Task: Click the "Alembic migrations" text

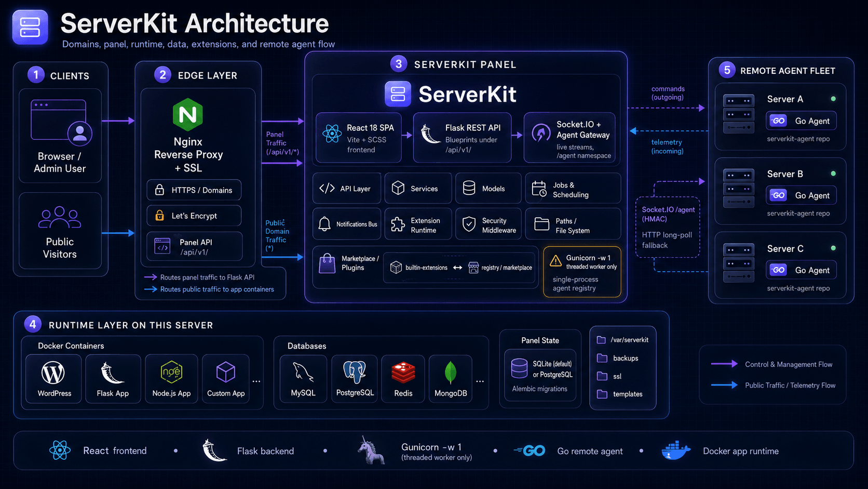Action: coord(540,389)
